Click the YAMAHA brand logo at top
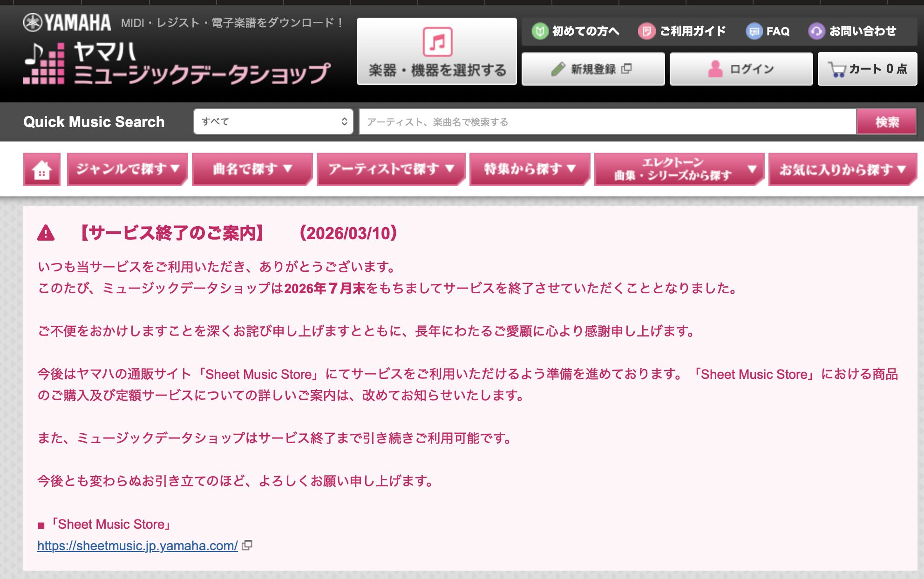Screen dimensions: 924x579 [x=67, y=22]
